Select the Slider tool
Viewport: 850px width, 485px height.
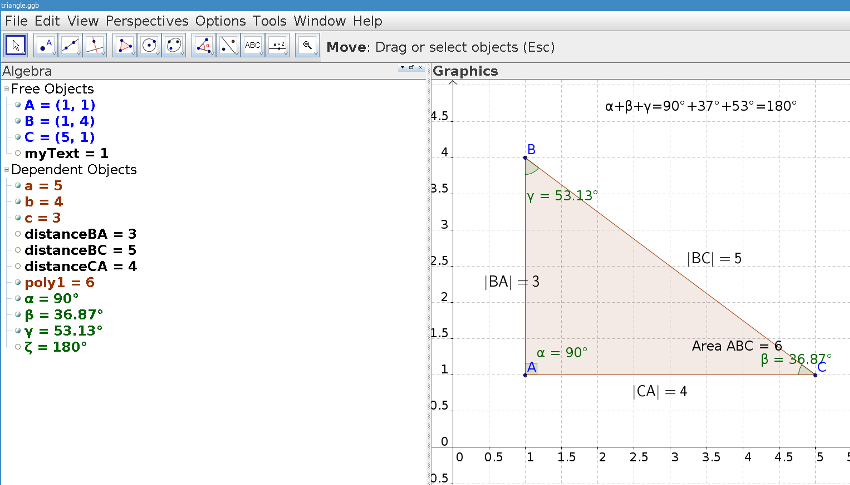pos(278,46)
